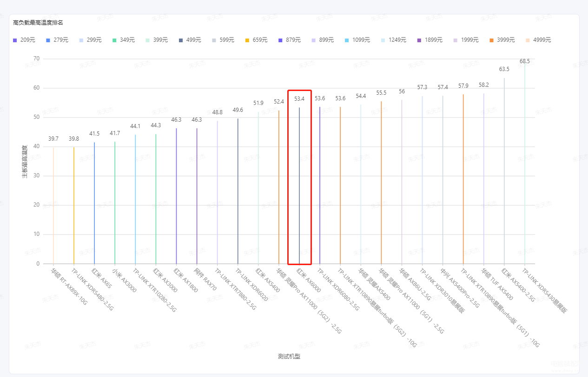Disable the 499元 series in legend
Screen dimensions: 588x377
click(190, 40)
